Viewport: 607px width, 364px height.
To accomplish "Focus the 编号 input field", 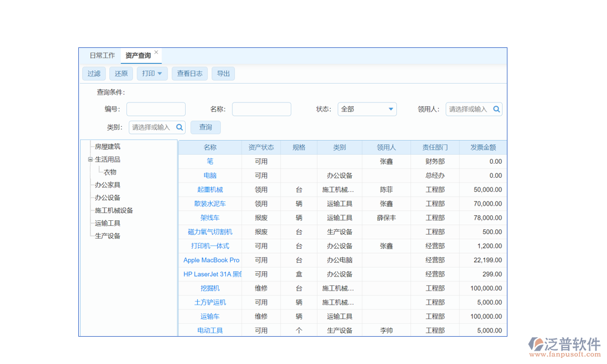I will (156, 109).
